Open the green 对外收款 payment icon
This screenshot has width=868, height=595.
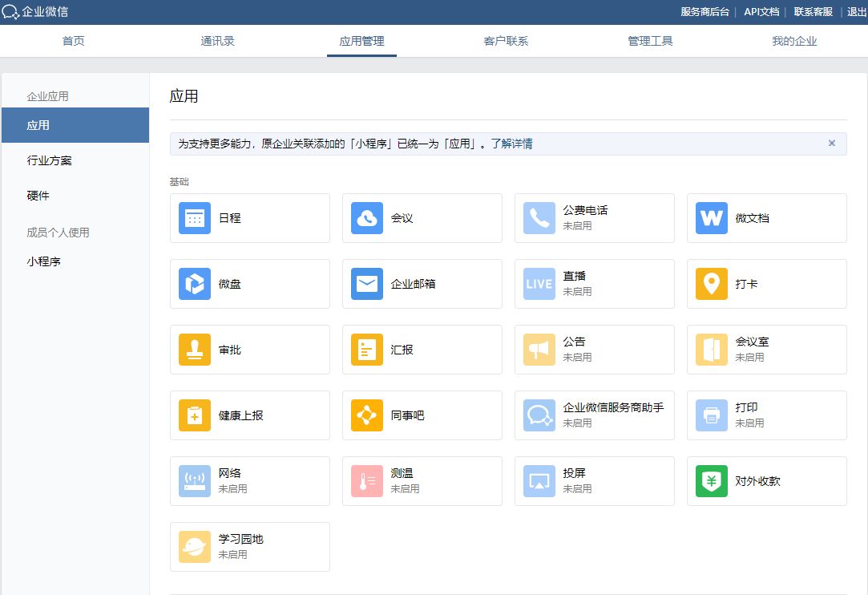(712, 481)
